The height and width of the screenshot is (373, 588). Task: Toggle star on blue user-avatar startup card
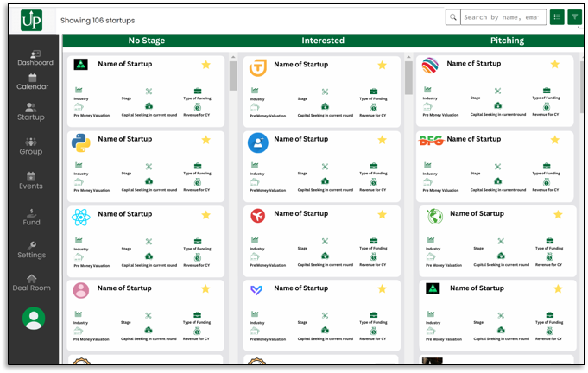(383, 140)
